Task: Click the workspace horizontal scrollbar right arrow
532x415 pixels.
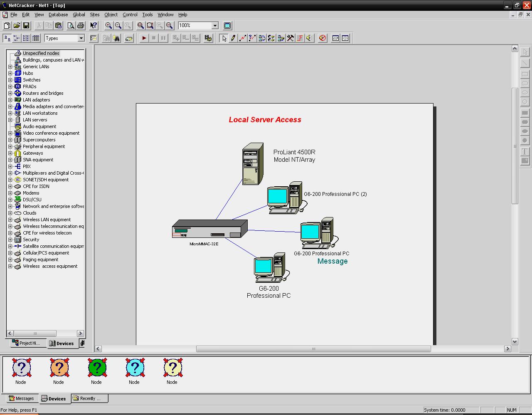Action: coord(507,349)
